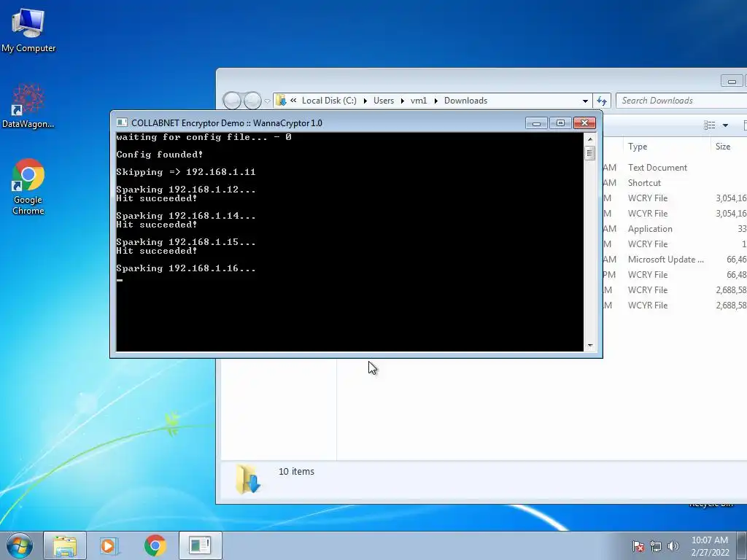The width and height of the screenshot is (747, 560).
Task: Select the Shortcut file row
Action: tap(675, 183)
